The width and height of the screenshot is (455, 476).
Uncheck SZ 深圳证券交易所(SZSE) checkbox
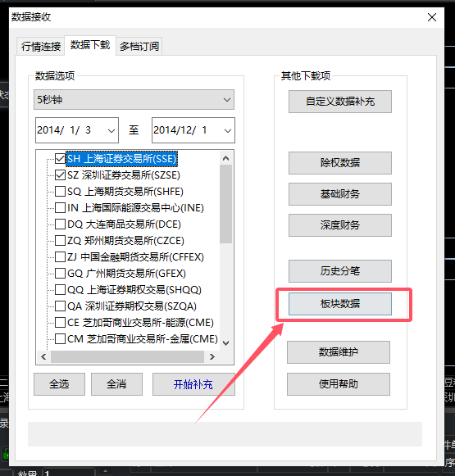click(x=60, y=175)
